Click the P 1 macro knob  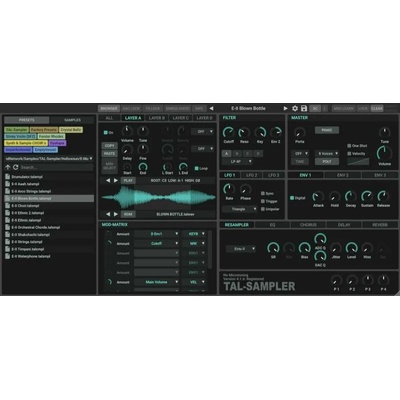tap(336, 280)
